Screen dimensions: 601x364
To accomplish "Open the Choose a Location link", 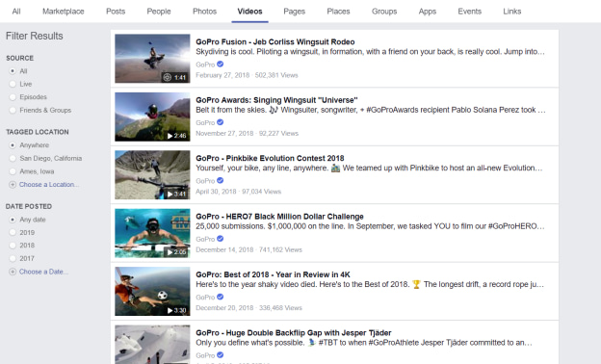I will click(x=49, y=184).
